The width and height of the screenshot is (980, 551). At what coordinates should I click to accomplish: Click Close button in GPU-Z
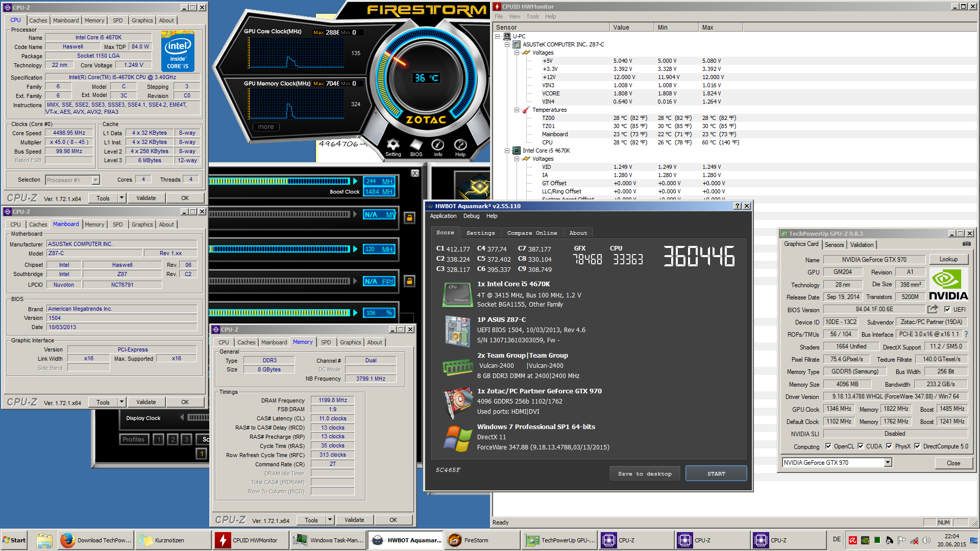coord(953,463)
